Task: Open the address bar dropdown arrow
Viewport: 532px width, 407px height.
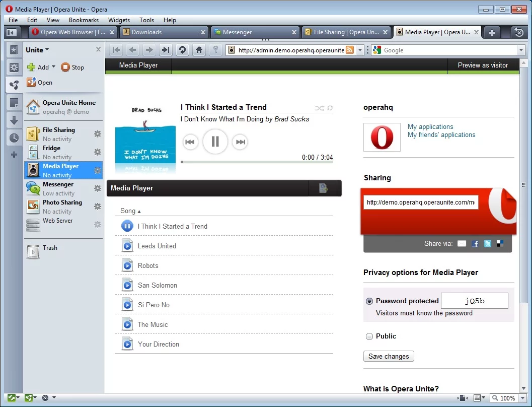Action: tap(361, 50)
